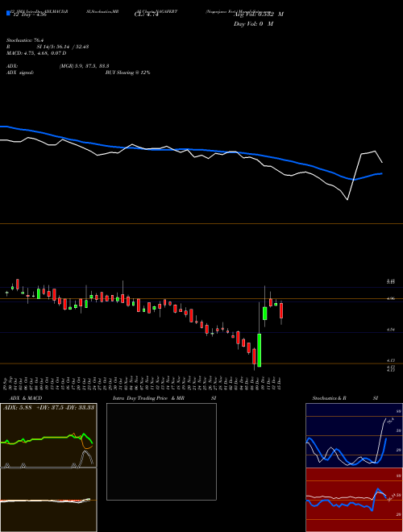Click the ADX green line chart panel
The height and width of the screenshot is (532, 403).
(x=48, y=435)
